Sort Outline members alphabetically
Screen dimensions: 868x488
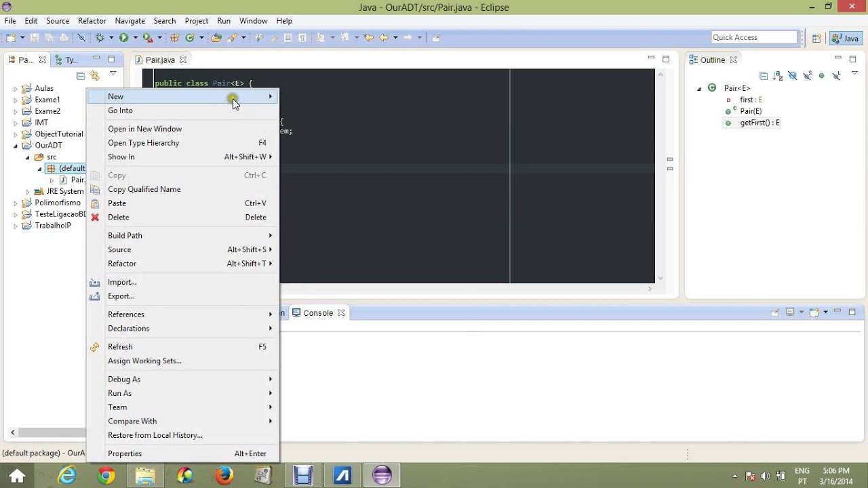(778, 76)
